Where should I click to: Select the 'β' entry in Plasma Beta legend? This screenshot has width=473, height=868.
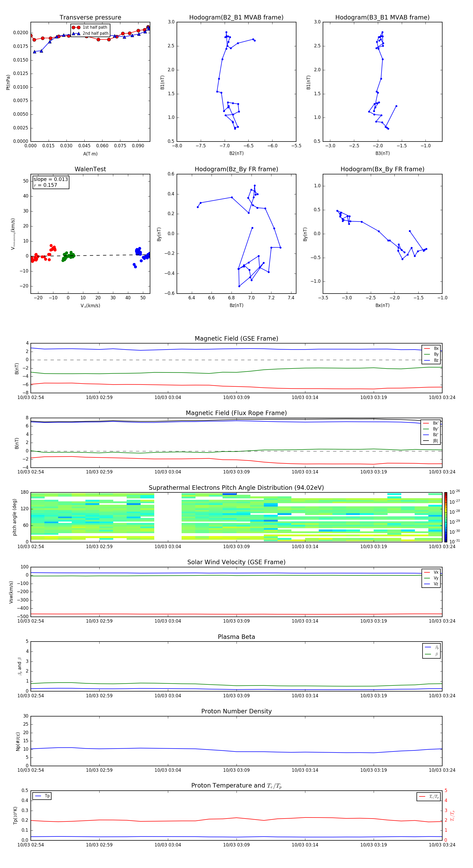coord(431,654)
